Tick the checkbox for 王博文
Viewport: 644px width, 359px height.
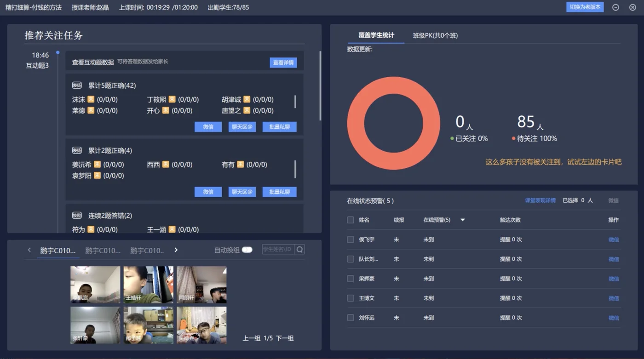351,298
